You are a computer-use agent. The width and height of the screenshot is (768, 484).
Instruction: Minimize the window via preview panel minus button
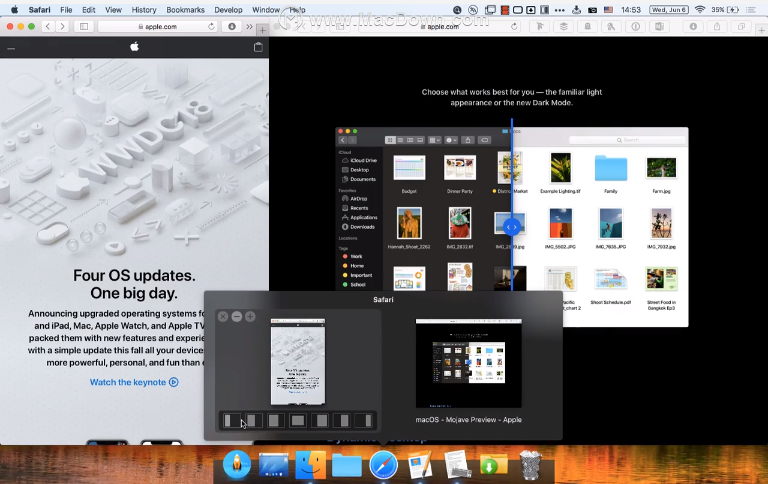pyautogui.click(x=237, y=316)
